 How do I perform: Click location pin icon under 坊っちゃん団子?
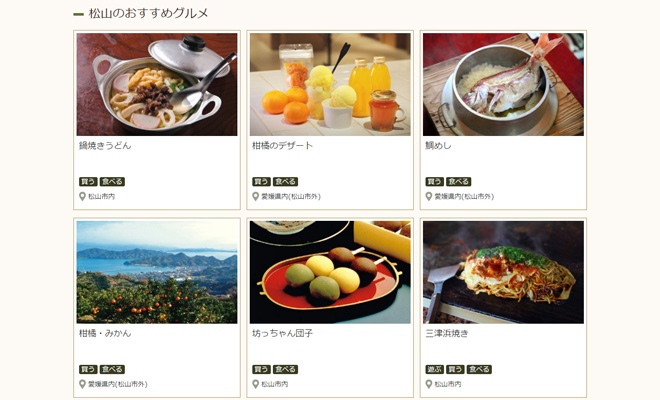pos(255,384)
